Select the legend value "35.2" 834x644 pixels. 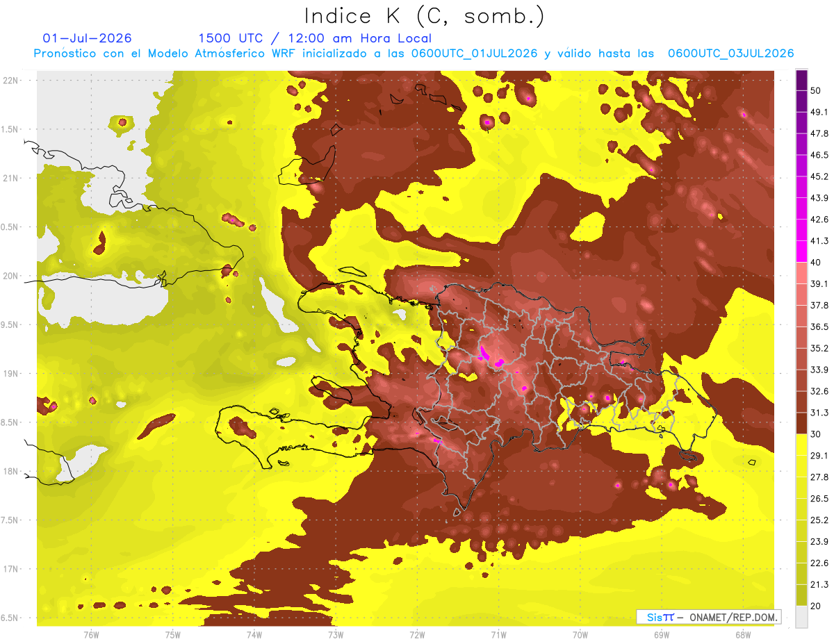(x=819, y=348)
